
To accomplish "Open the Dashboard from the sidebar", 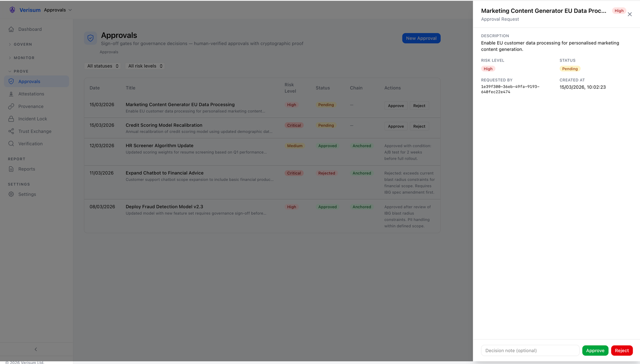I will [x=30, y=29].
